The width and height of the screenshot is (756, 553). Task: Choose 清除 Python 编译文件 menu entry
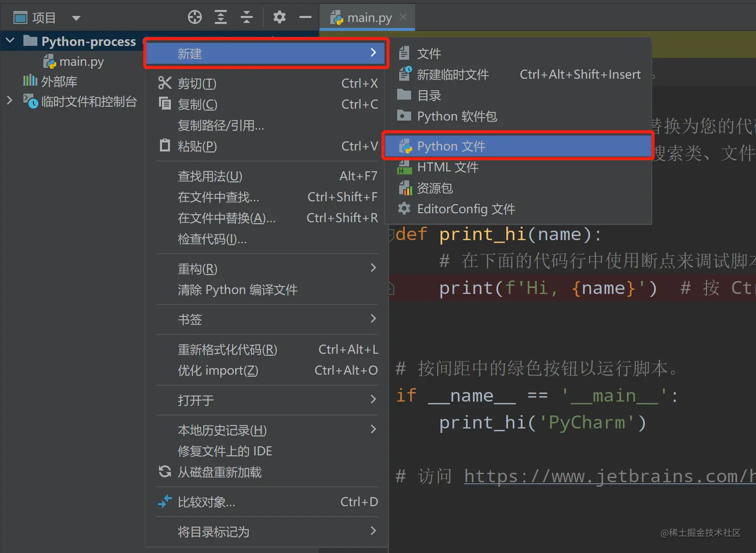(267, 289)
